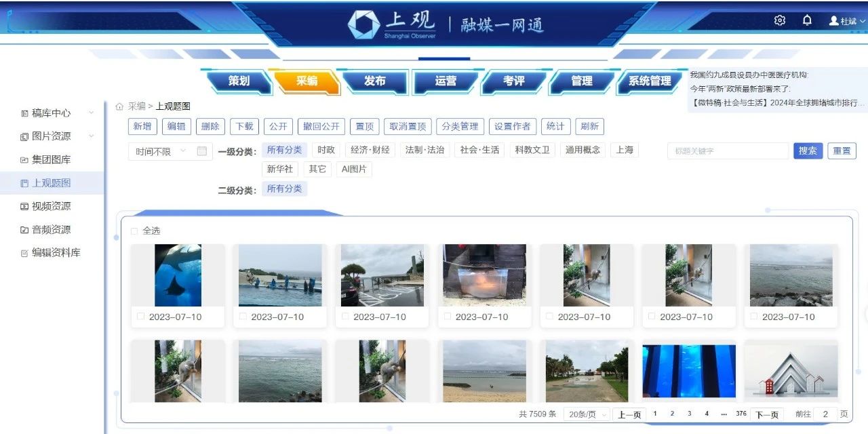Click the 搜索 search button

(x=807, y=151)
